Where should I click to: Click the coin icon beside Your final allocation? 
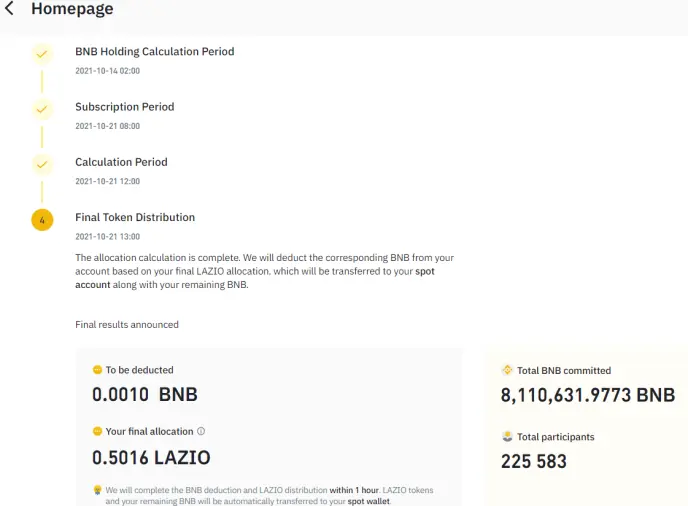[97, 431]
